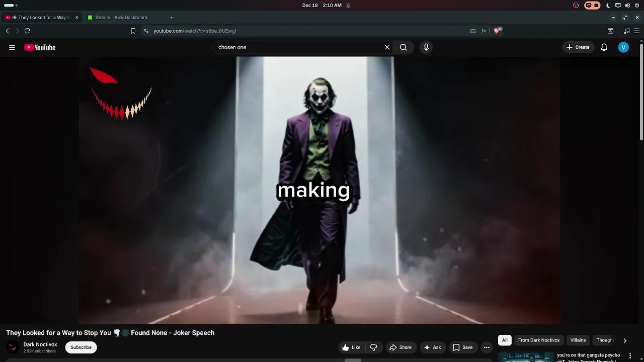Viewport: 644px width, 362px height.
Task: Open options for gangsta psycho suggested video
Action: pos(630,356)
